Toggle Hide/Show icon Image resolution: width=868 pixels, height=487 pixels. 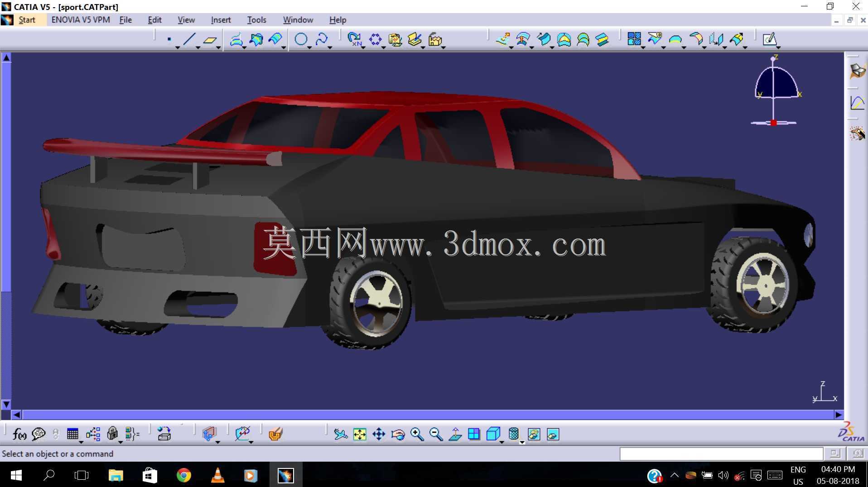[534, 434]
